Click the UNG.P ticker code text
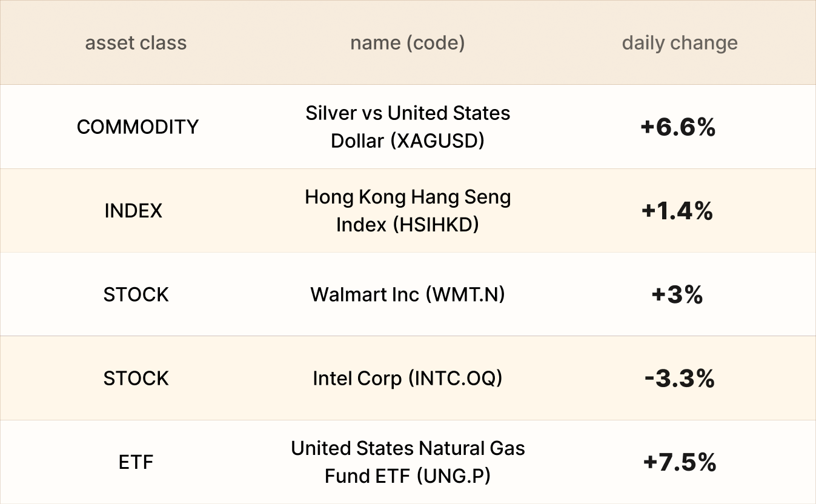Image resolution: width=816 pixels, height=504 pixels. 454,476
